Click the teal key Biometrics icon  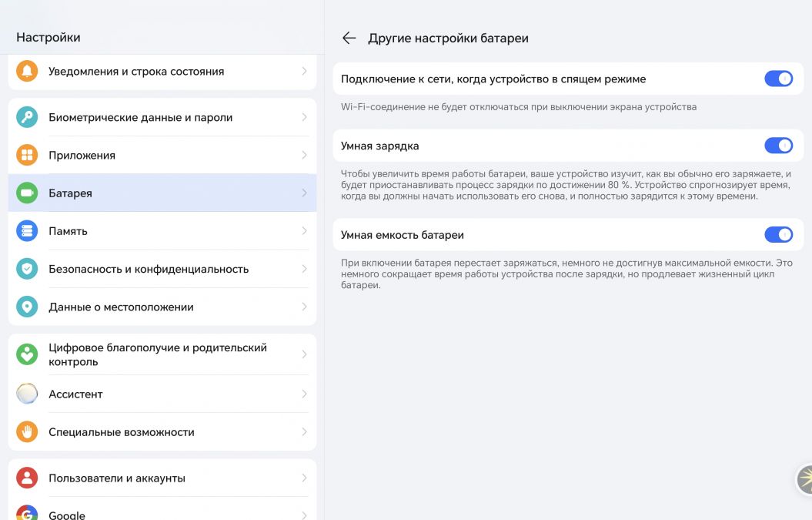27,117
